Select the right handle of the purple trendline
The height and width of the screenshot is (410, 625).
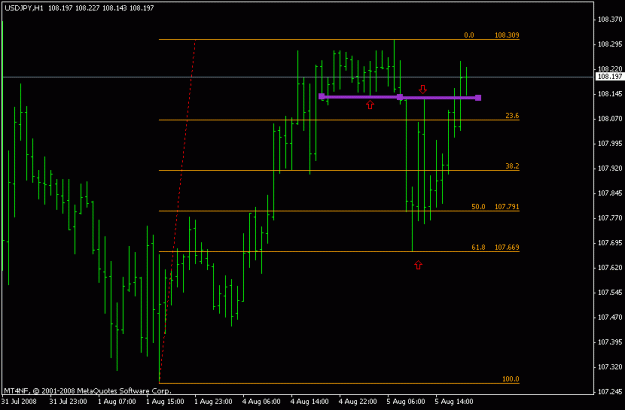478,98
